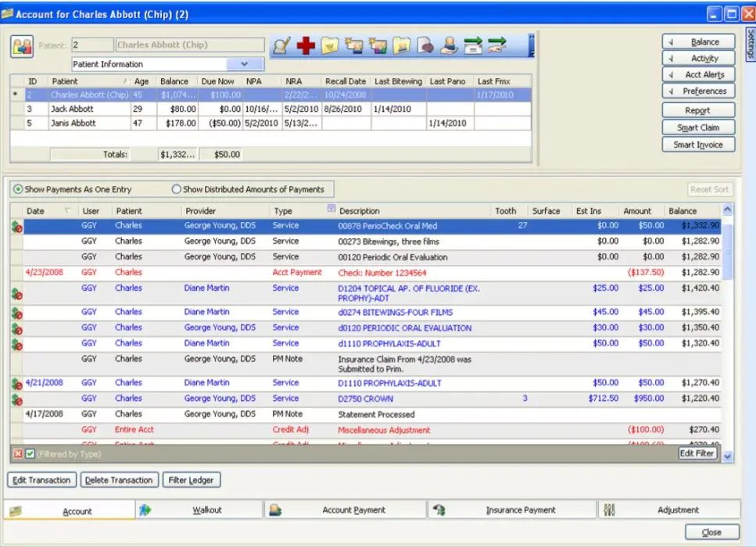Click the hand with green arrow toolbar icon
This screenshot has height=547, width=756.
click(x=499, y=45)
